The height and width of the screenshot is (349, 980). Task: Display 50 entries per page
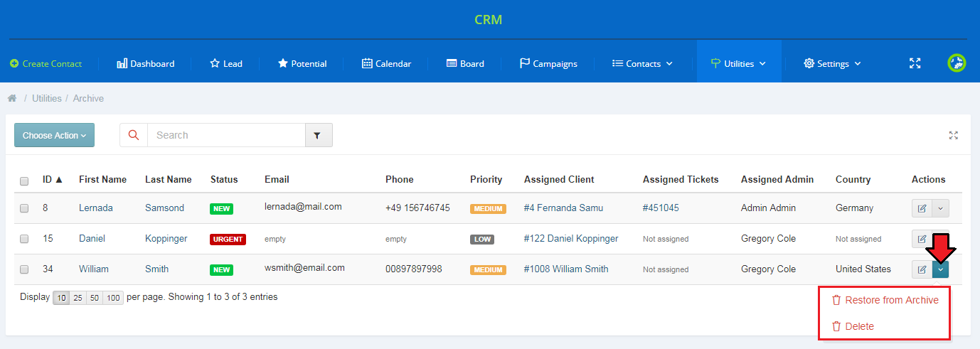coord(94,298)
